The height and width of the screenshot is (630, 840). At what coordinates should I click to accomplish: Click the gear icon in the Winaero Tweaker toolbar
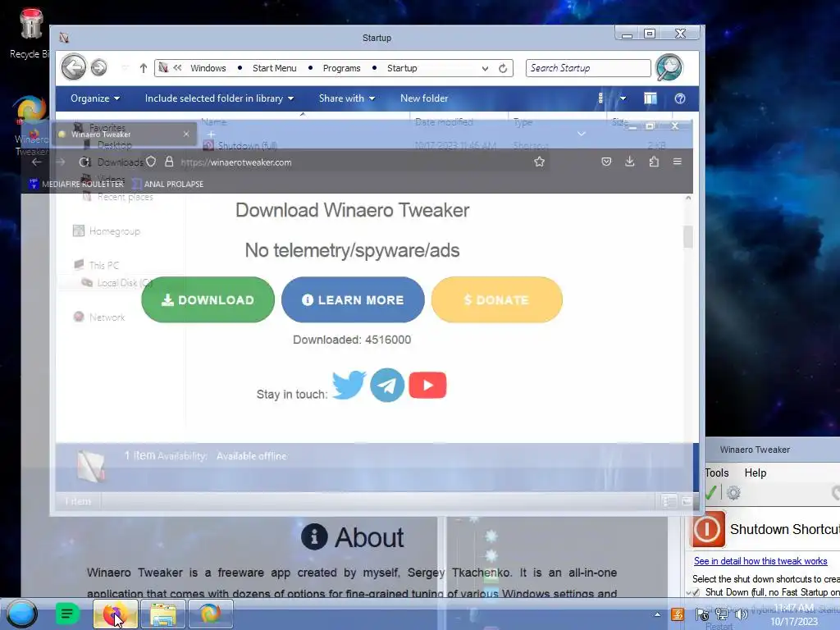(x=733, y=492)
